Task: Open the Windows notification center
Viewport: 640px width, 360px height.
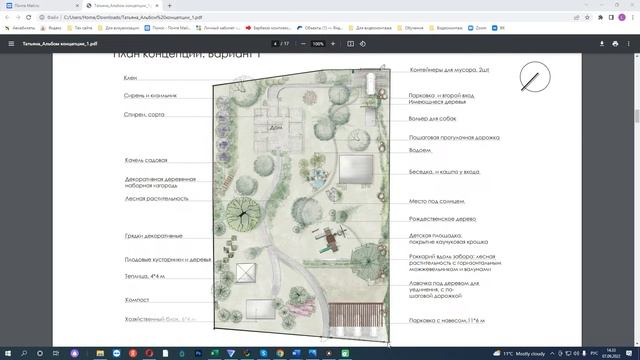Action: coord(629,353)
